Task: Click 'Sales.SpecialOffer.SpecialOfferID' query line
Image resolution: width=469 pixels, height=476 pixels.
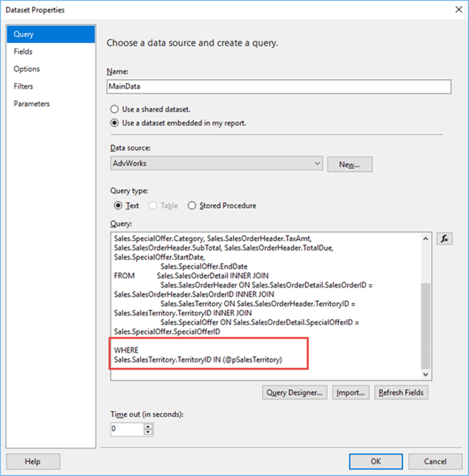Action: pos(167,332)
